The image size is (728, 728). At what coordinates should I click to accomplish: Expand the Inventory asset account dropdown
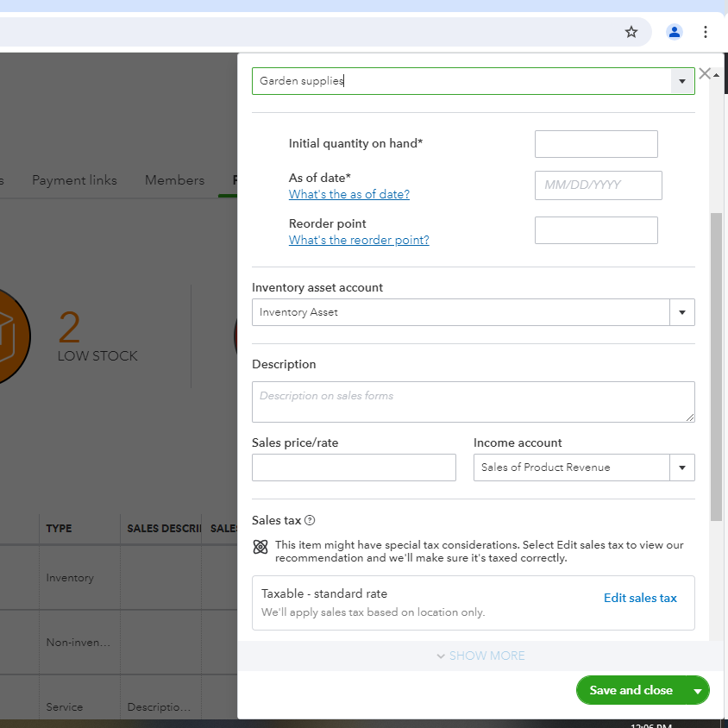[x=682, y=312]
